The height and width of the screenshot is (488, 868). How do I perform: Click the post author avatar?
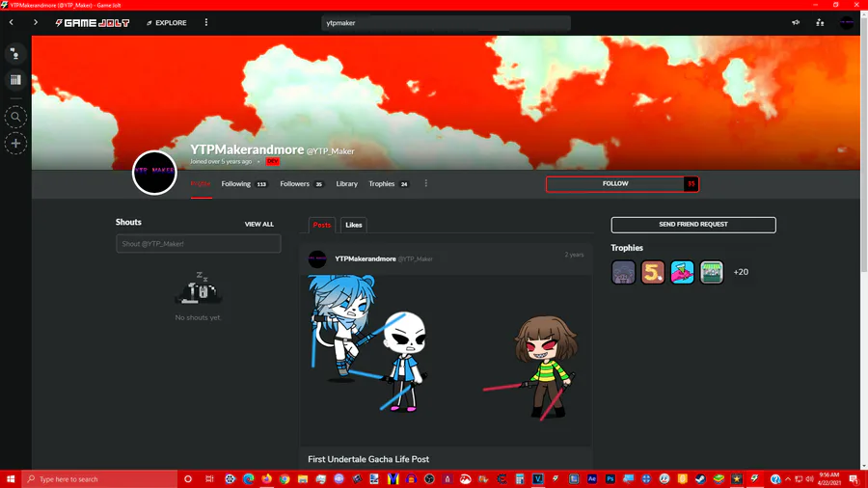tap(317, 258)
